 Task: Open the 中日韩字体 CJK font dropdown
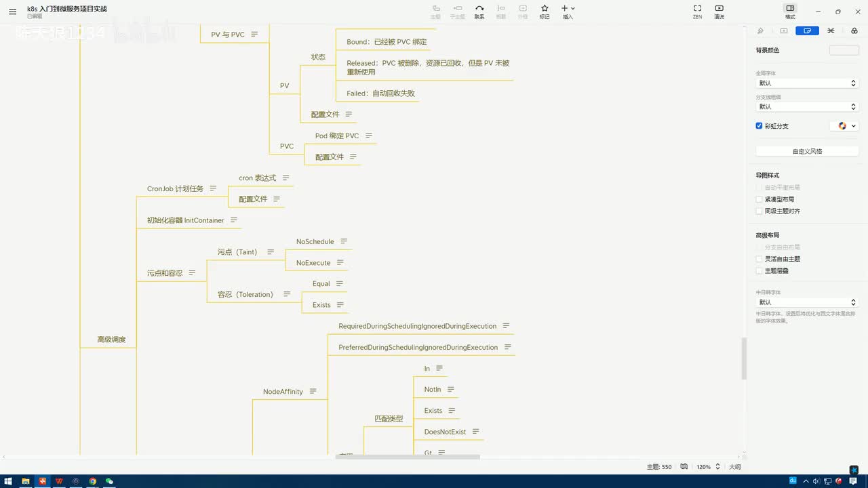[807, 302]
